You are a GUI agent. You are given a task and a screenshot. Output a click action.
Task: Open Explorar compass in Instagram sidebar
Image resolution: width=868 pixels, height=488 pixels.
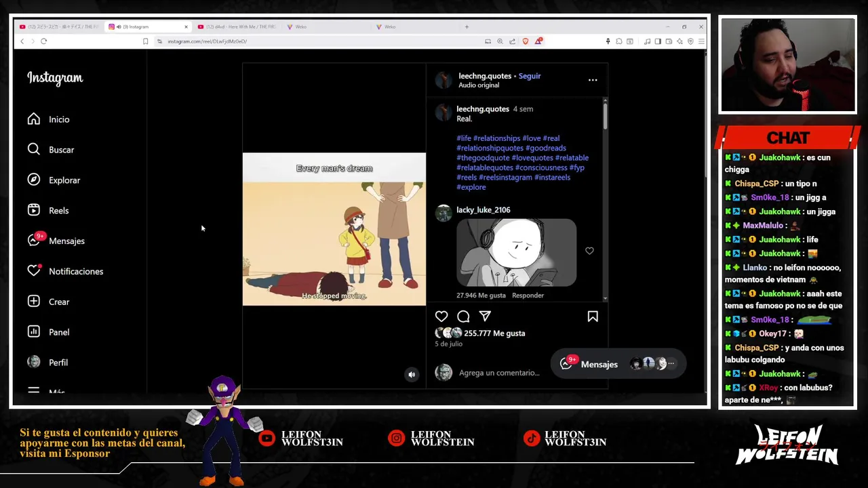(34, 180)
